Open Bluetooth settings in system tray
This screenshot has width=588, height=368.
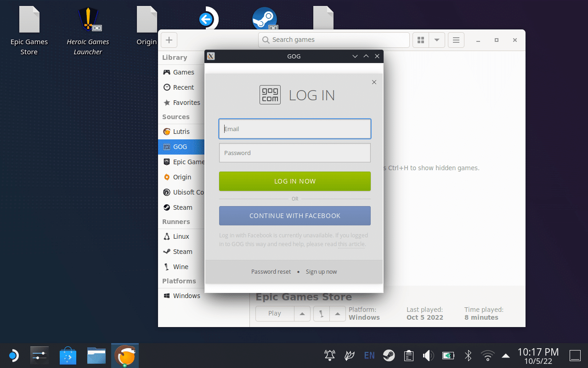(468, 355)
